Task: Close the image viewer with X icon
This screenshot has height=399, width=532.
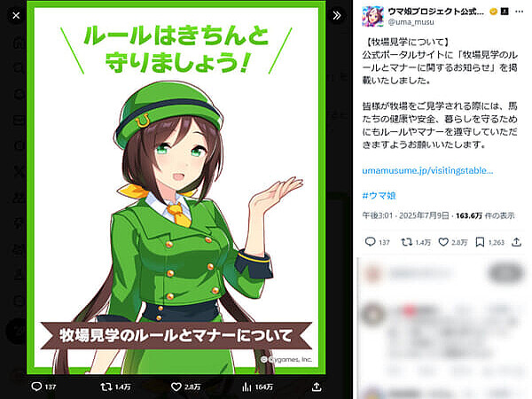Action: pos(16,16)
